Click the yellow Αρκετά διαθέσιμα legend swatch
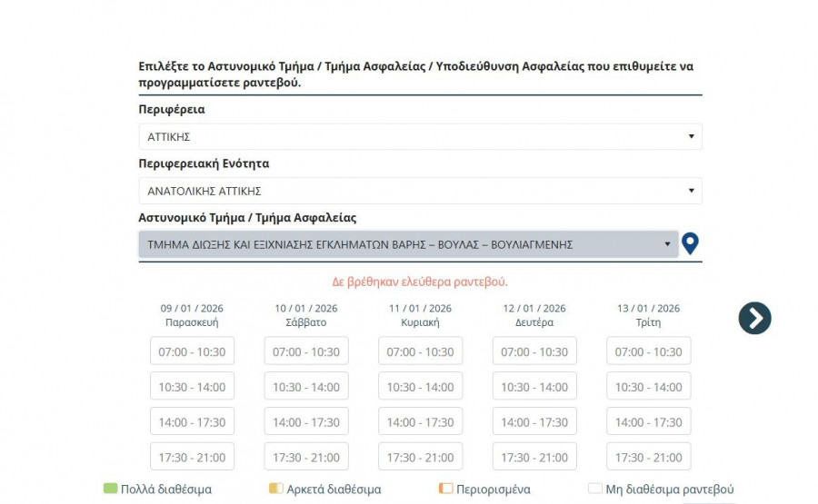Screen dimensions: 818x504 pyautogui.click(x=275, y=489)
